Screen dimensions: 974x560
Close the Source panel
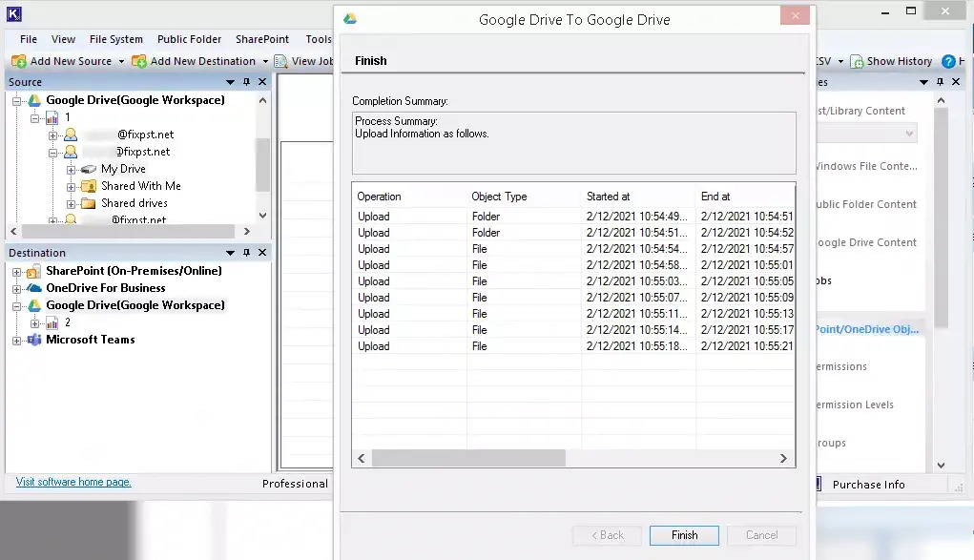tap(262, 82)
